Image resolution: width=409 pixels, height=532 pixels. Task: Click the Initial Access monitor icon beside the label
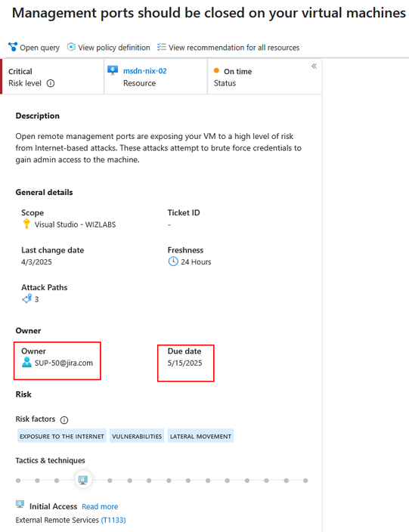tap(20, 504)
